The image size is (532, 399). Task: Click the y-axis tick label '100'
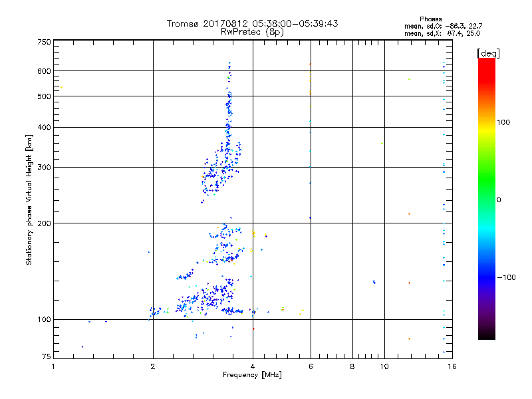click(44, 320)
